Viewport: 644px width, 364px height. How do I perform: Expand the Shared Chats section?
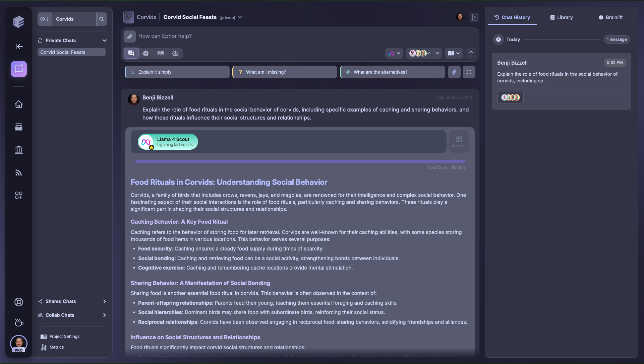click(105, 301)
